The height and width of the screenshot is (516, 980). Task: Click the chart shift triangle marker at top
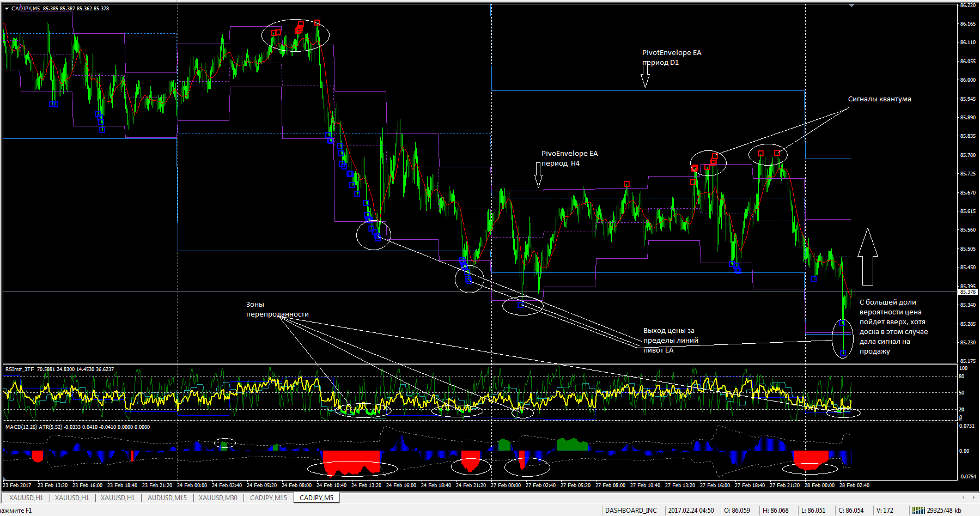pos(851,5)
